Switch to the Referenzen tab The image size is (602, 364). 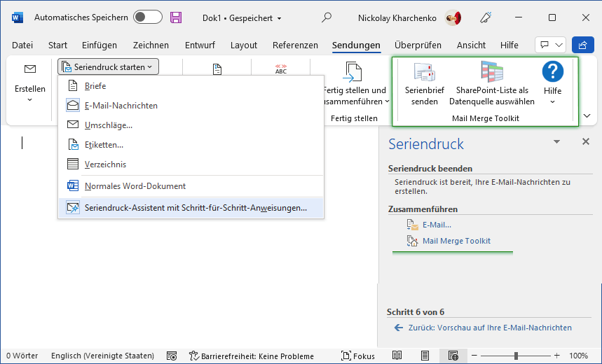(x=295, y=45)
